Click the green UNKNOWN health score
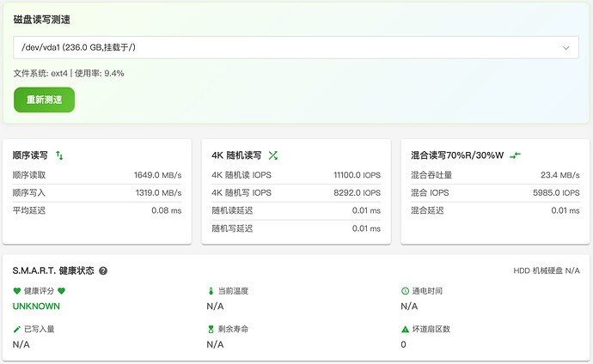The height and width of the screenshot is (364, 593). [x=36, y=306]
